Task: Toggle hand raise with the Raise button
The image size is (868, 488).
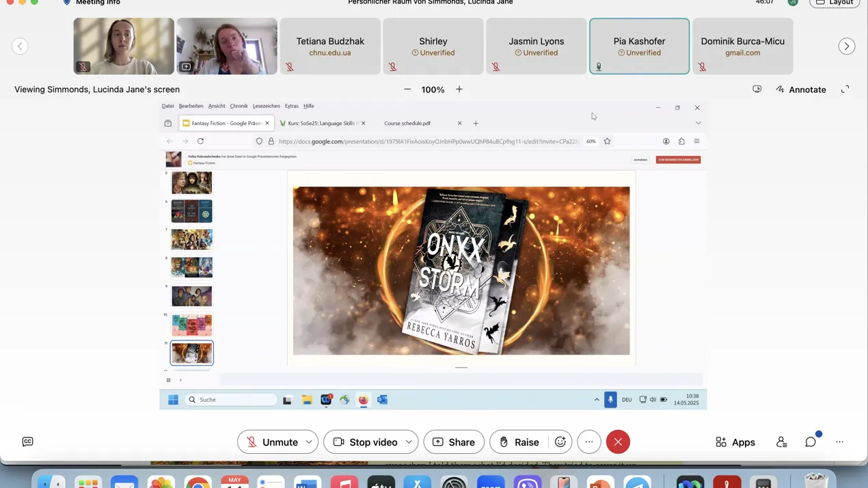Action: tap(519, 442)
